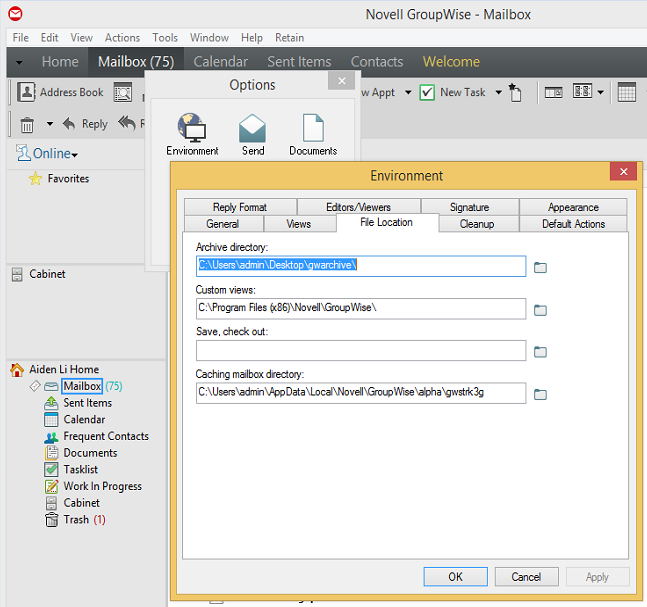The image size is (647, 607).
Task: Open the delete trash dropdown arrow
Action: 48,125
